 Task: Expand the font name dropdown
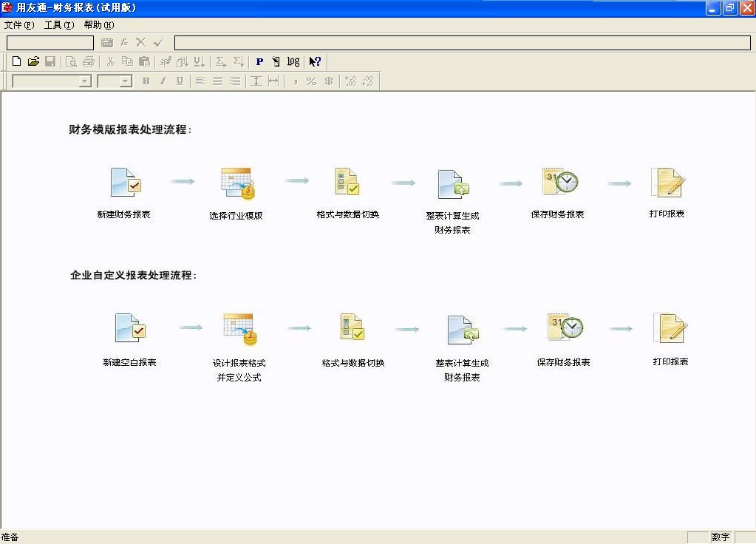tap(85, 81)
